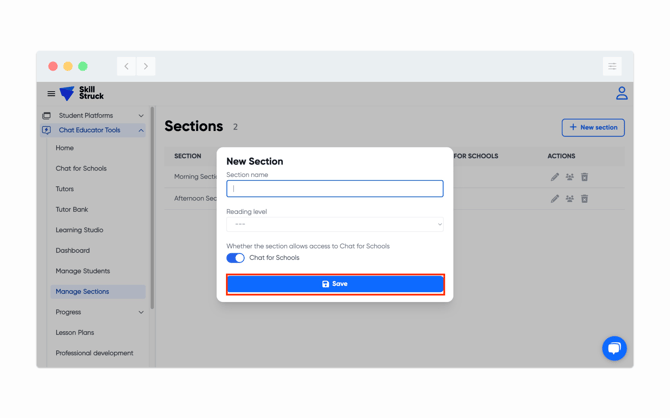Screen dimensions: 670x418
Task: Focus the Section name text field
Action: (x=335, y=189)
